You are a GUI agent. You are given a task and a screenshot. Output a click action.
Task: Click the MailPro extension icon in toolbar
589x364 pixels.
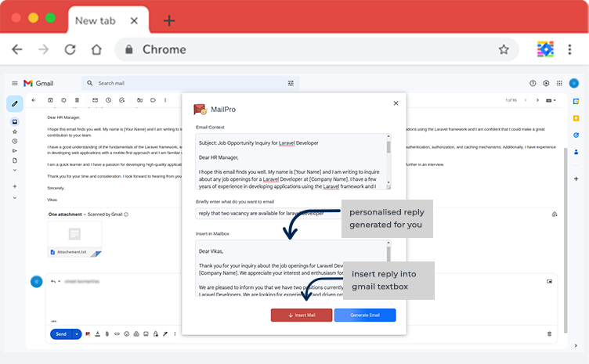[545, 49]
